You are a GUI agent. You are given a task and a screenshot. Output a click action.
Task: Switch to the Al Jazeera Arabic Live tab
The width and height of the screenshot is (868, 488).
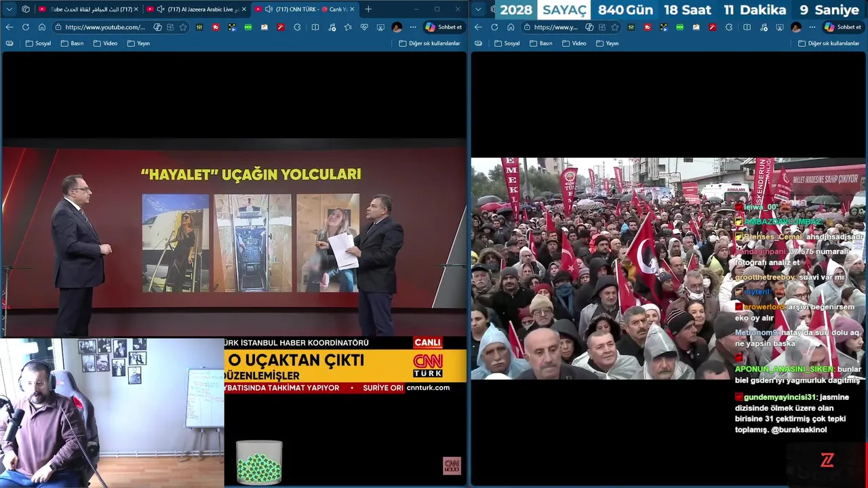tap(197, 9)
